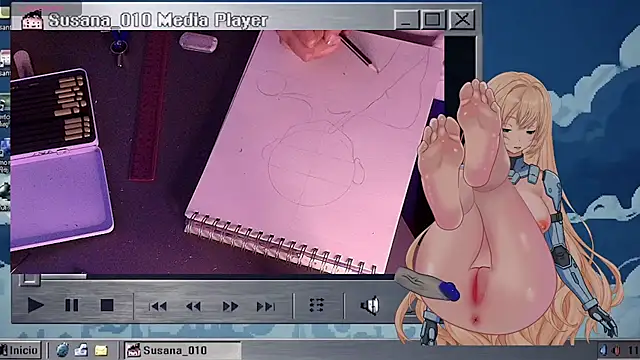Rewind the video with double-left arrows
640x360 pixels.
193,306
